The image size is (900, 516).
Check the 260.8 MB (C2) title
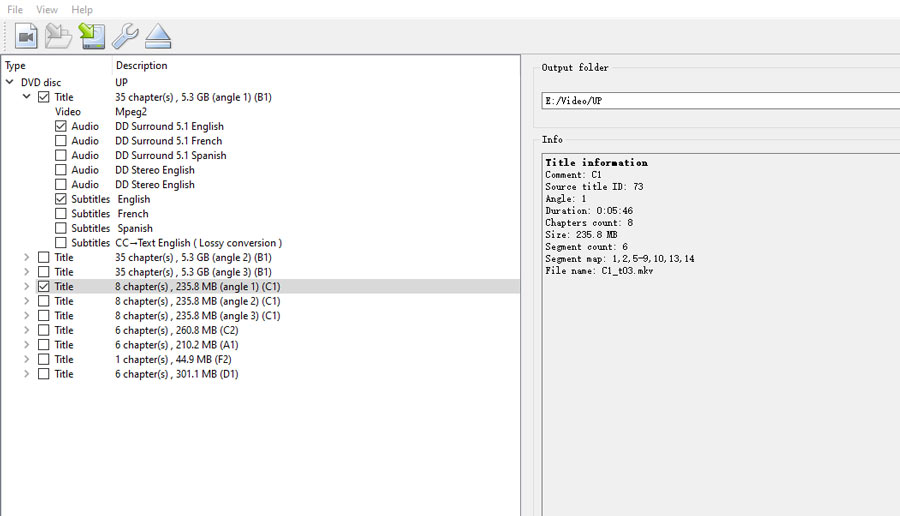coord(44,330)
